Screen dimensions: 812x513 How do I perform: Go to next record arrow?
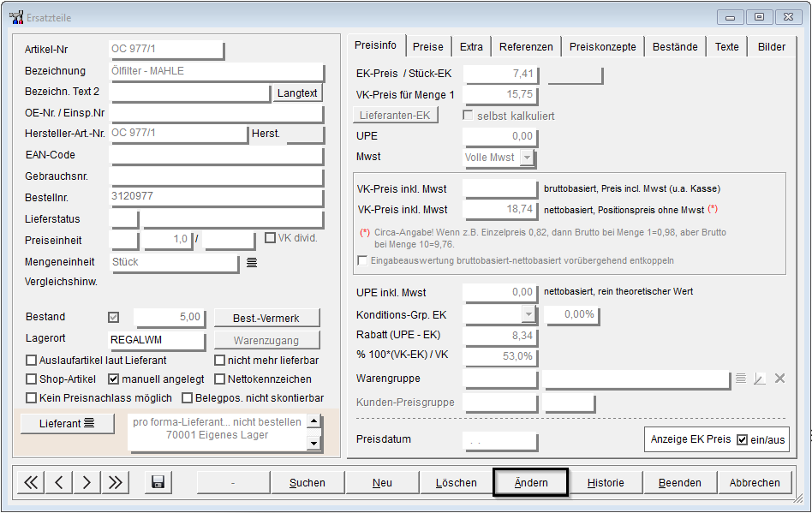87,482
